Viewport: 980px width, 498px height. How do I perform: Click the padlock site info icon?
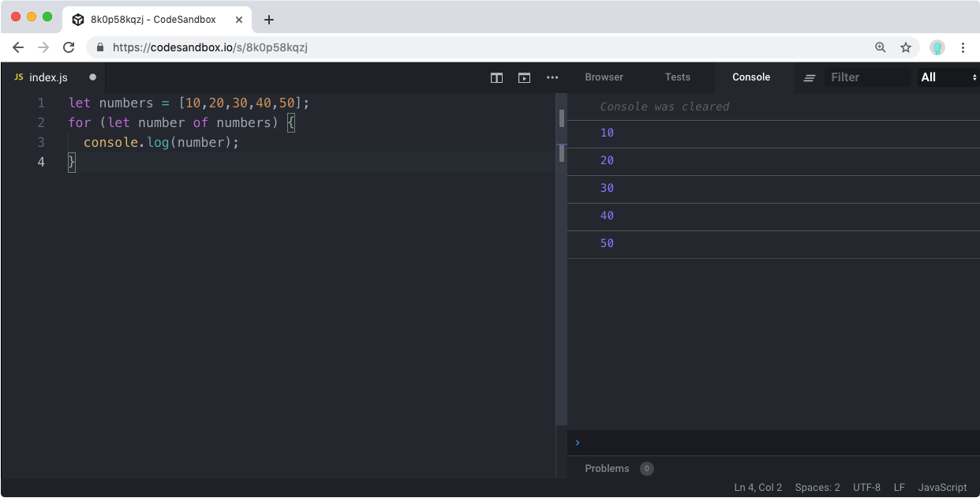(100, 47)
